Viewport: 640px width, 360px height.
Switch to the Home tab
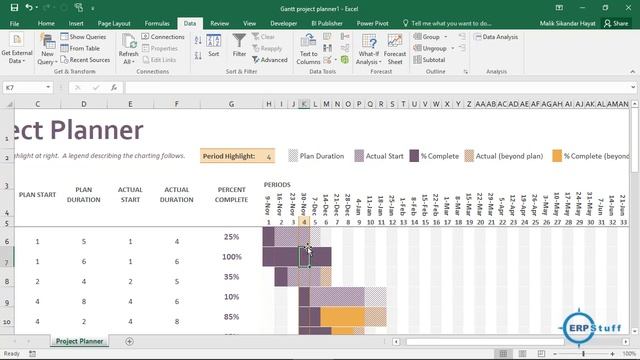point(46,23)
